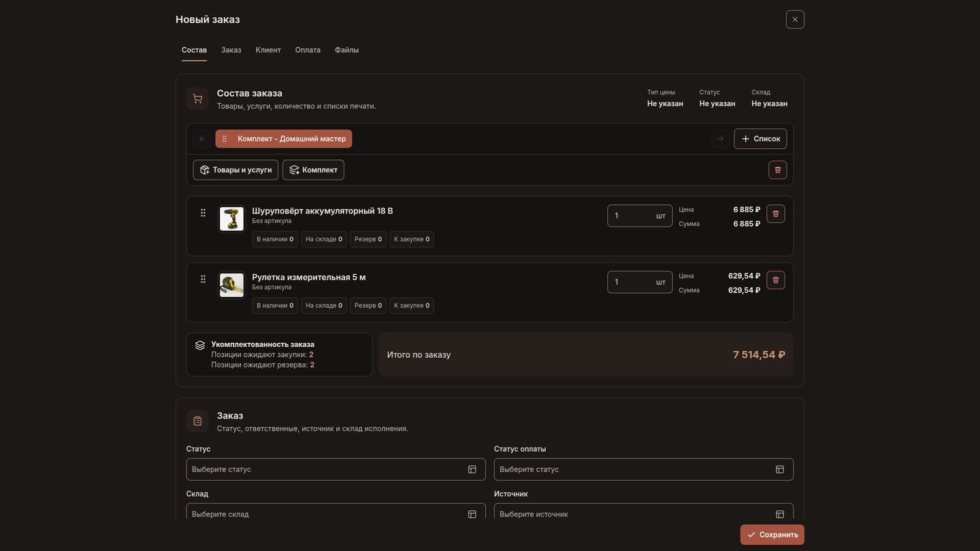The width and height of the screenshot is (980, 551).
Task: Switch to the Состав tab
Action: (x=194, y=50)
